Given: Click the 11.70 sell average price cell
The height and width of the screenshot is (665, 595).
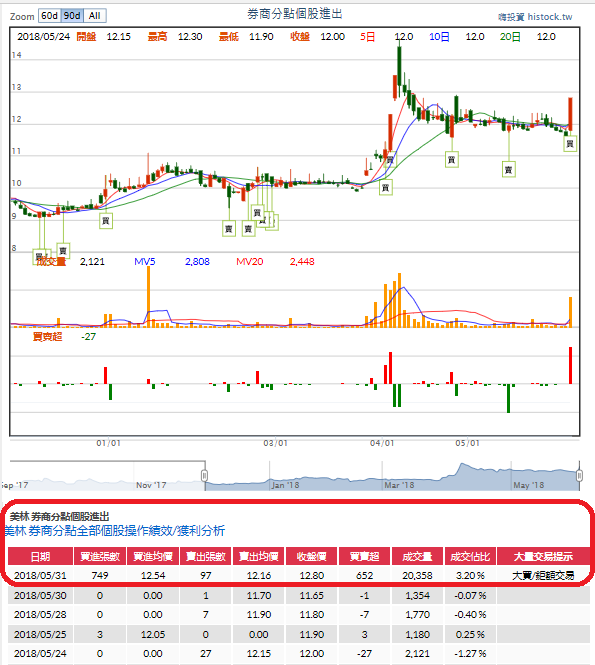Looking at the screenshot, I should point(259,595).
